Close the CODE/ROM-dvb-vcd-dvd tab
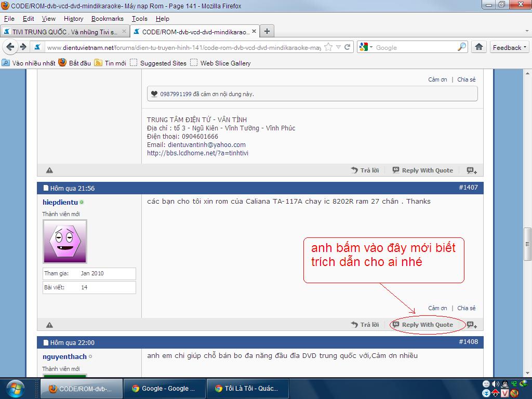Image resolution: width=532 pixels, height=399 pixels. [x=254, y=32]
